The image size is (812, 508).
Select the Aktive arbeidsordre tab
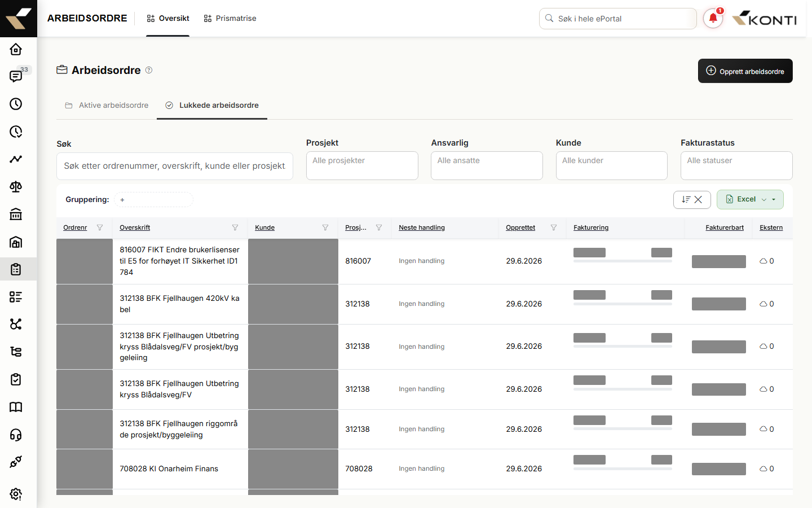click(107, 106)
